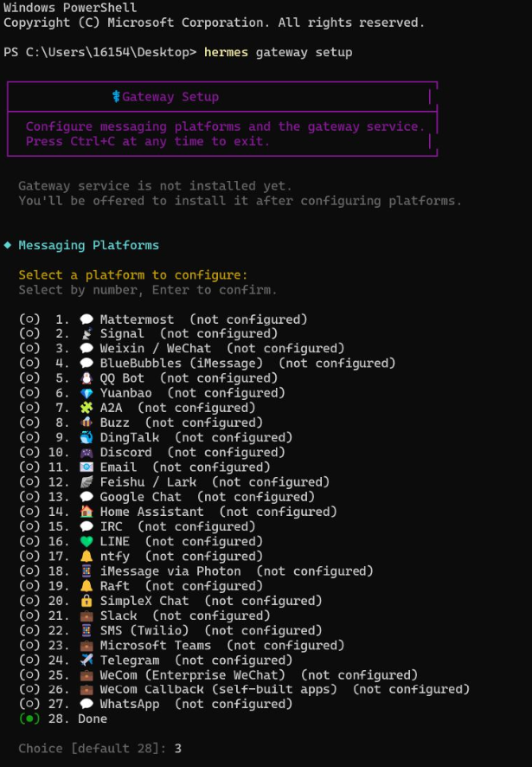Click the LINE green heart icon
The image size is (532, 767).
86,542
